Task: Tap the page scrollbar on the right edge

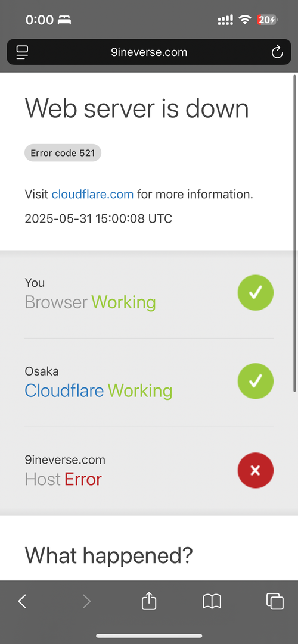Action: 294,233
